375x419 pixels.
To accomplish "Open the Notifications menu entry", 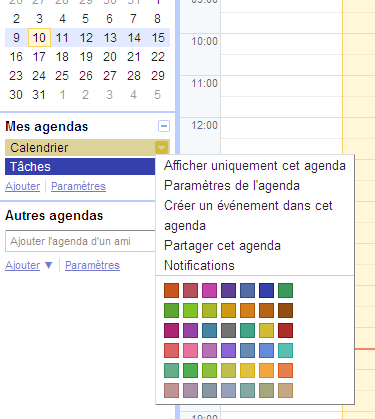I will tap(199, 265).
